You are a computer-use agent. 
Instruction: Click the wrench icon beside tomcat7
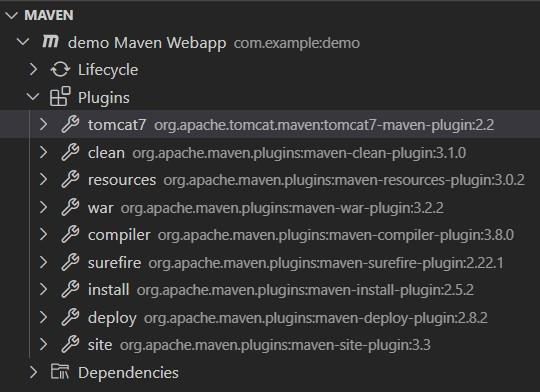tap(70, 124)
